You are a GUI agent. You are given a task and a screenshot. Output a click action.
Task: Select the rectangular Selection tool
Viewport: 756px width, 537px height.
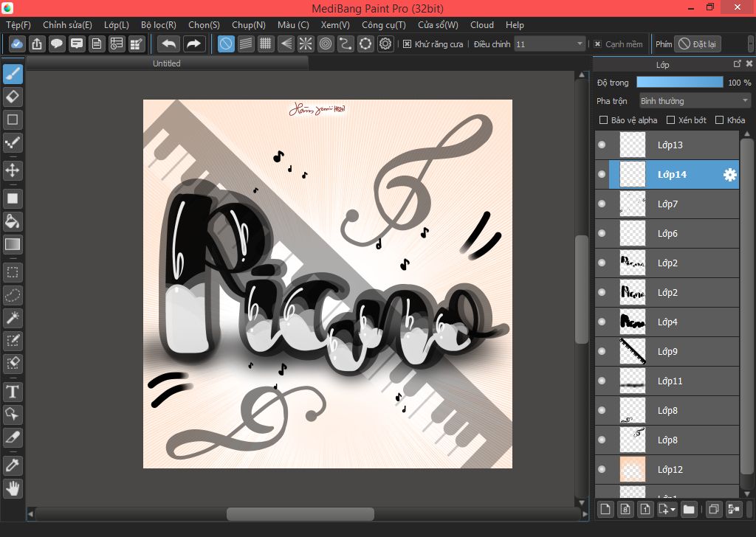click(x=13, y=272)
